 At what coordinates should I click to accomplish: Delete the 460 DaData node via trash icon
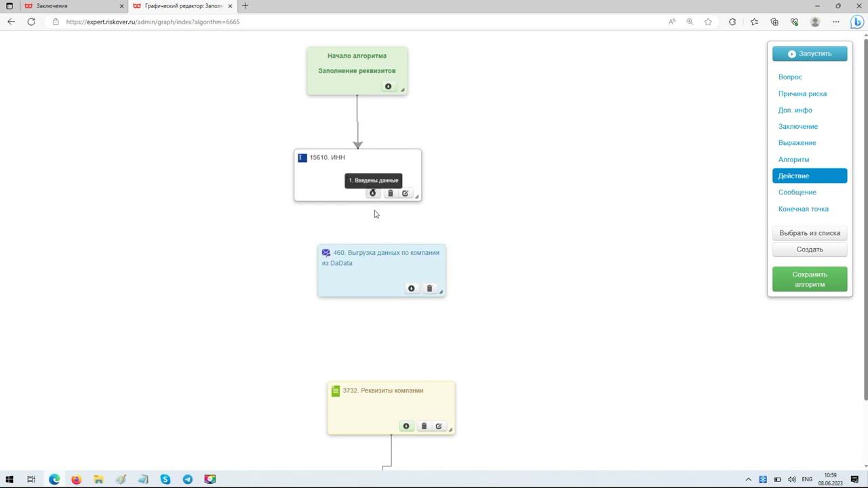pyautogui.click(x=429, y=288)
